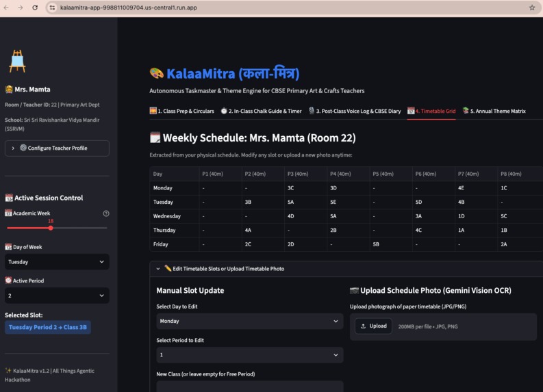The image size is (543, 392).
Task: Click the calendar icon beside Active Session Control
Action: tap(9, 198)
